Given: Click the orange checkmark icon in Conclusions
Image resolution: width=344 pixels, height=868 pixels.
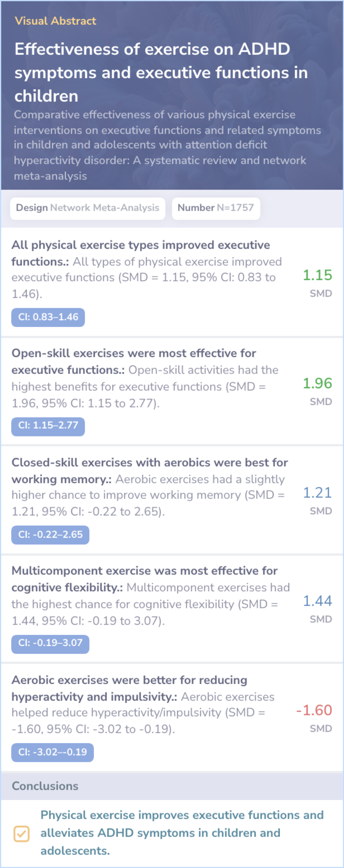Looking at the screenshot, I should (21, 834).
